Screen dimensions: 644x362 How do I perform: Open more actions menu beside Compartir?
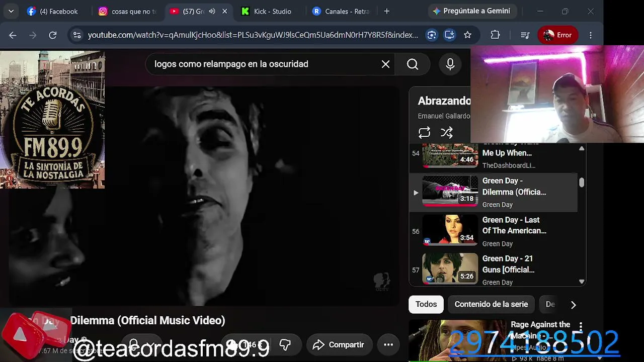click(388, 344)
